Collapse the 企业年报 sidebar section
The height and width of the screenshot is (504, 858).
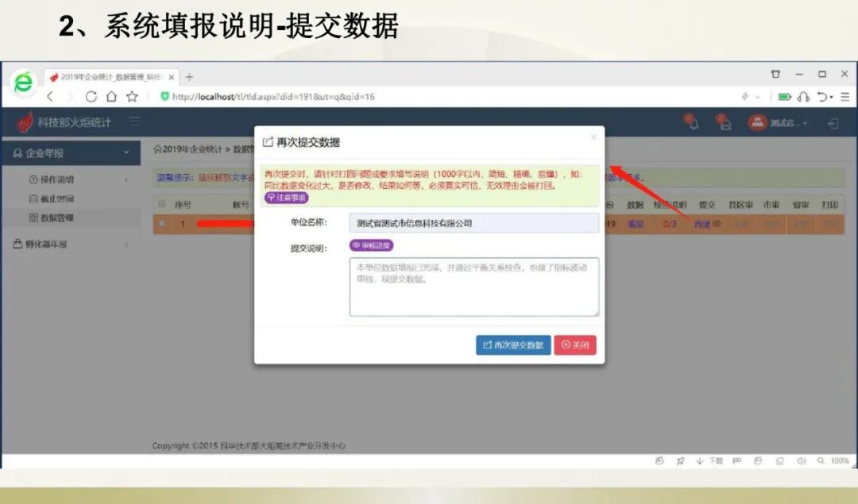point(71,153)
